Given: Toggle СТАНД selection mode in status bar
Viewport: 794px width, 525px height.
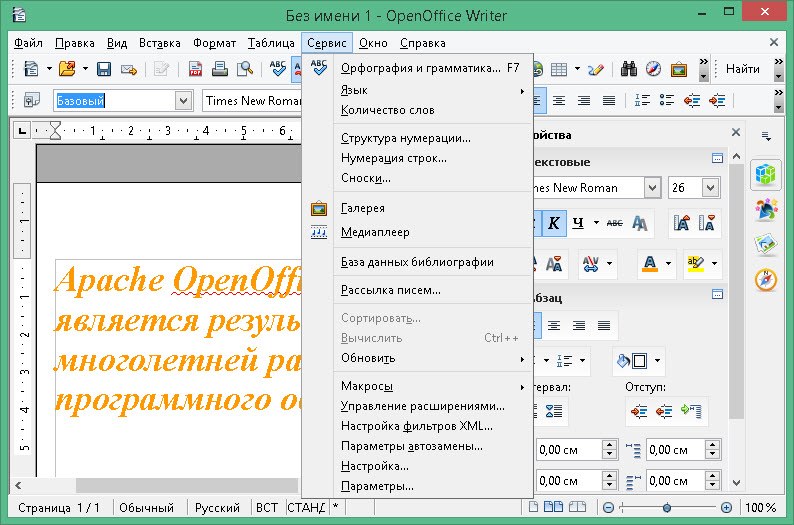Looking at the screenshot, I should tap(306, 507).
